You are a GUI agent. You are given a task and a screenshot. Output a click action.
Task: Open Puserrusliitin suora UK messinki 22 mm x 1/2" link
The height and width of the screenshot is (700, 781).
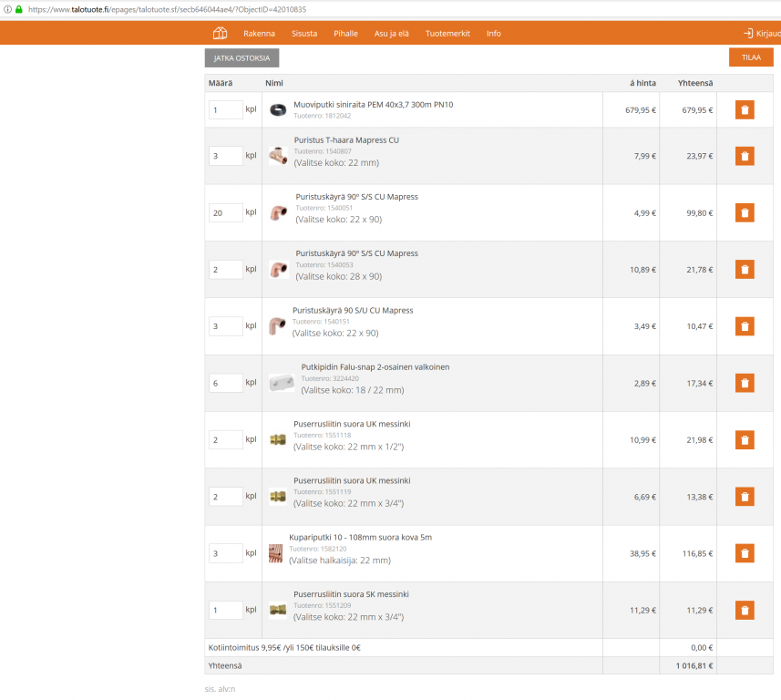coord(352,424)
